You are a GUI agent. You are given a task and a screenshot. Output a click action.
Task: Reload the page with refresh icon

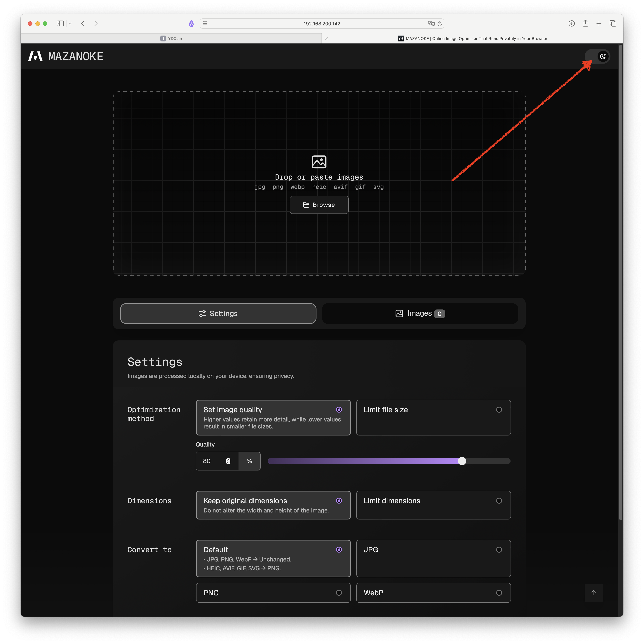pos(440,24)
